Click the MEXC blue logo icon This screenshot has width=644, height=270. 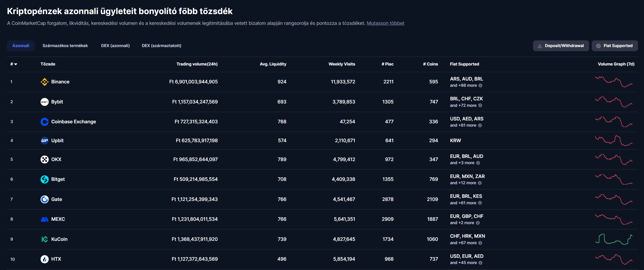point(44,219)
